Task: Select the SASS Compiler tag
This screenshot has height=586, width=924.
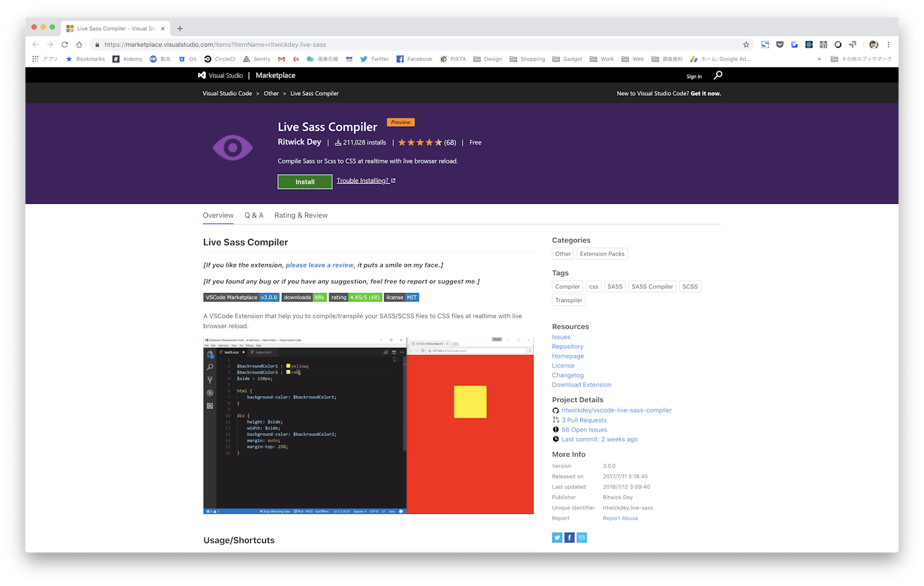Action: pyautogui.click(x=652, y=286)
